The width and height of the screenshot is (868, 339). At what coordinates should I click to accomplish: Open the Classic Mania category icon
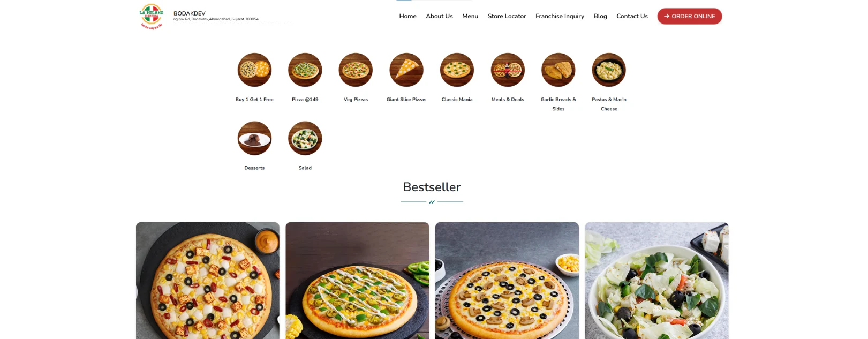(x=457, y=70)
